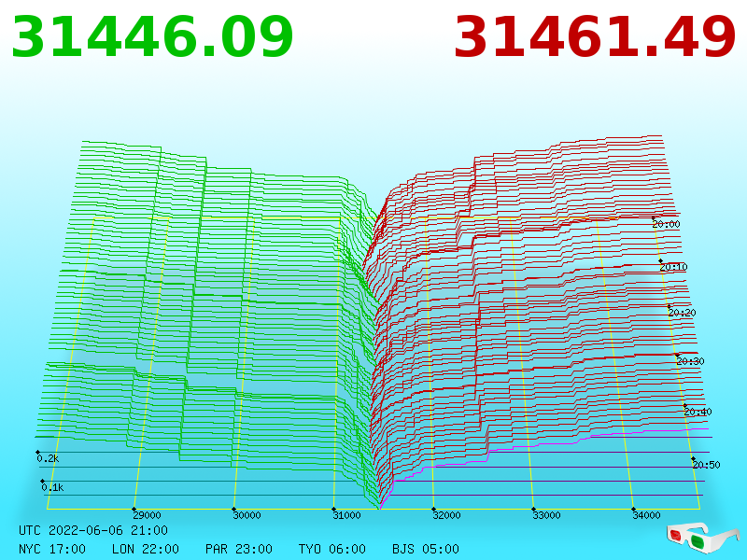Click the UTC 2022-06-06 21:00 timestamp
The image size is (747, 560).
pyautogui.click(x=93, y=530)
